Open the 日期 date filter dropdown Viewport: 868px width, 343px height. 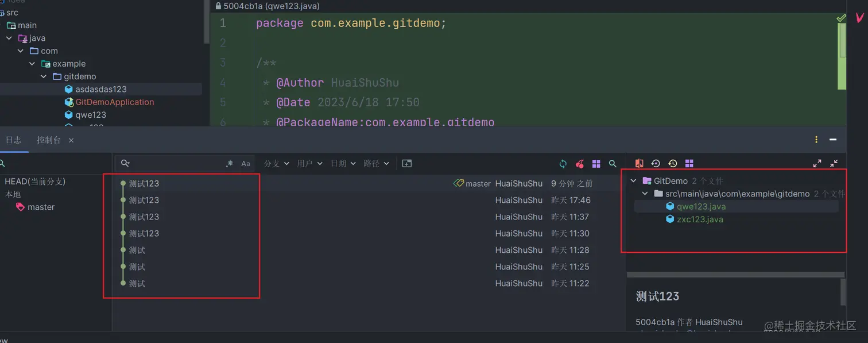point(343,164)
